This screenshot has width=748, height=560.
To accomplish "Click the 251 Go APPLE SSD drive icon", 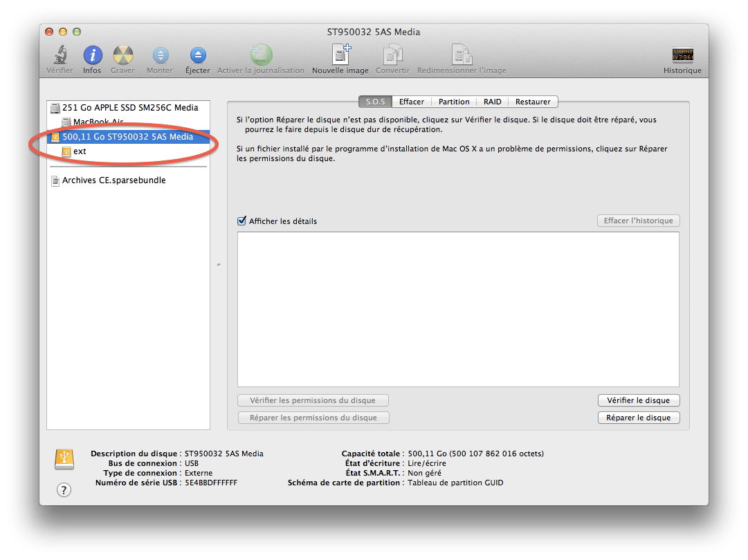I will 55,108.
